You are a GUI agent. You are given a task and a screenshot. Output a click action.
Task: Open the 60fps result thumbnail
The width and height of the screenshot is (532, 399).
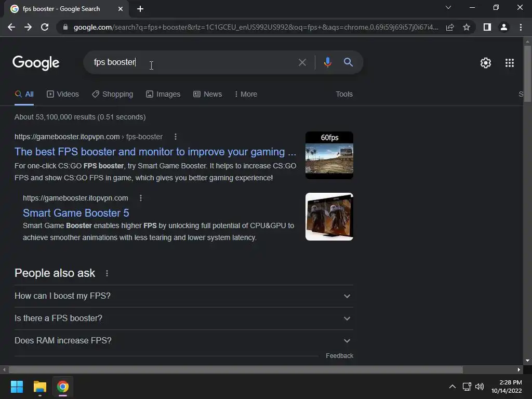click(x=329, y=155)
